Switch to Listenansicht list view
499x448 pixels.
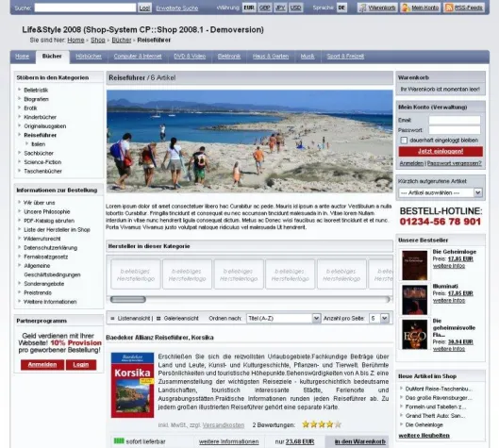pos(131,318)
